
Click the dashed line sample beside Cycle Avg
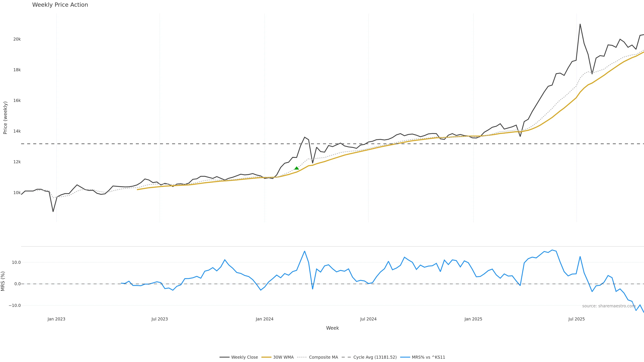tap(346, 357)
